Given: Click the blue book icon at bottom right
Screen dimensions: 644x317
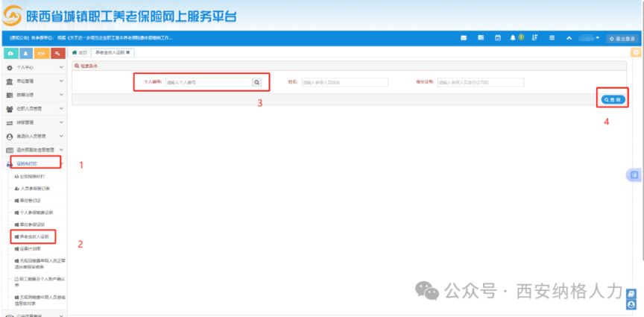Looking at the screenshot, I should pyautogui.click(x=632, y=294).
